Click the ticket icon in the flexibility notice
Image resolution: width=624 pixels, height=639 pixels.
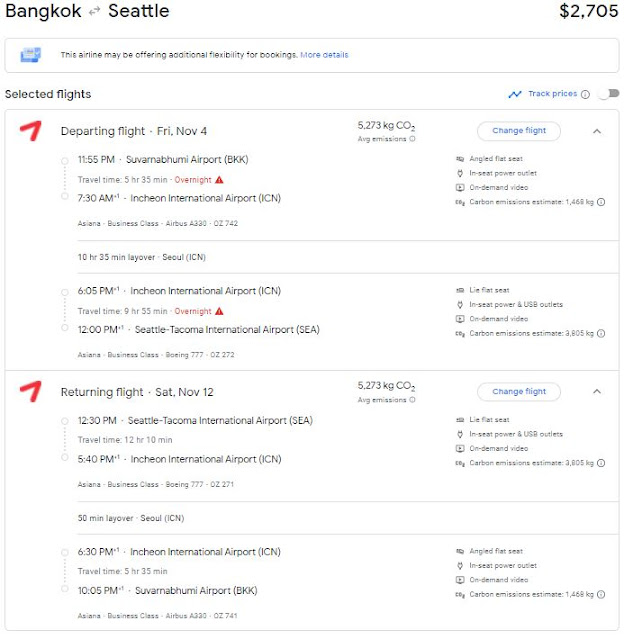(31, 55)
